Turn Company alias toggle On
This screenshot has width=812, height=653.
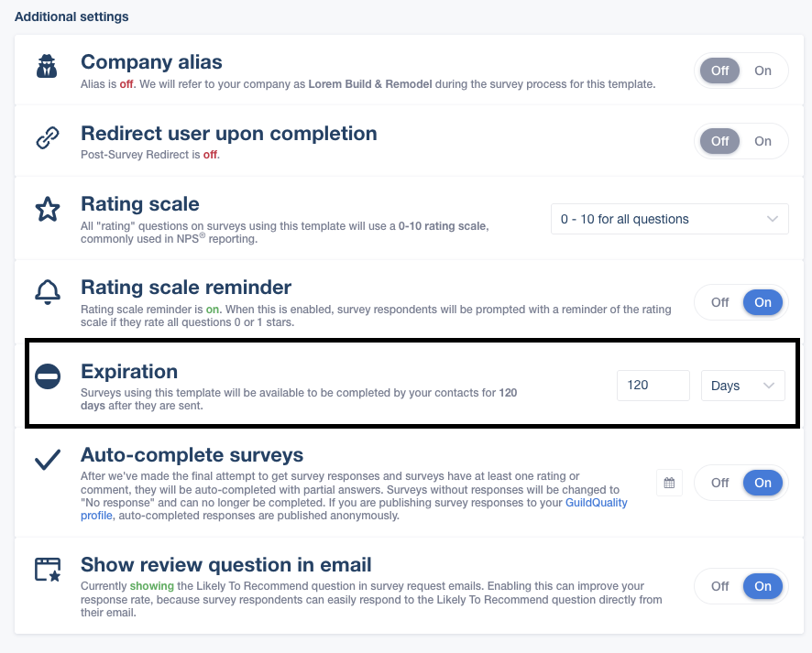(763, 71)
